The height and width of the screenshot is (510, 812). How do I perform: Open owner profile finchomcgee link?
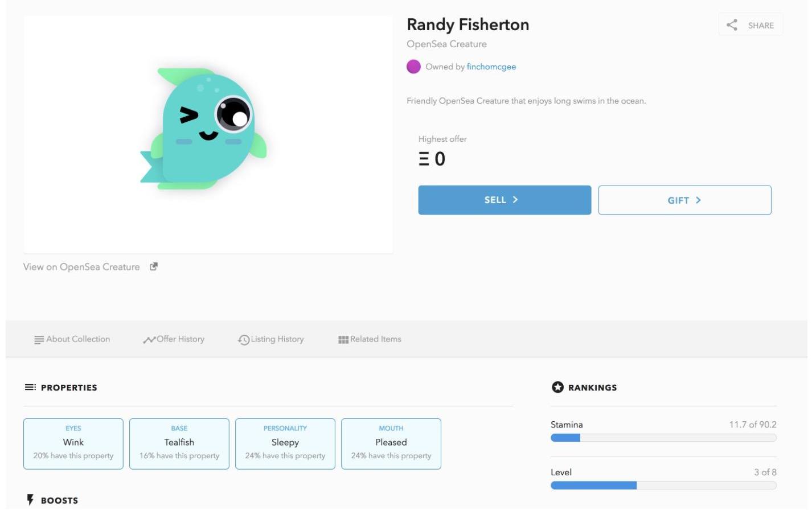(x=491, y=67)
